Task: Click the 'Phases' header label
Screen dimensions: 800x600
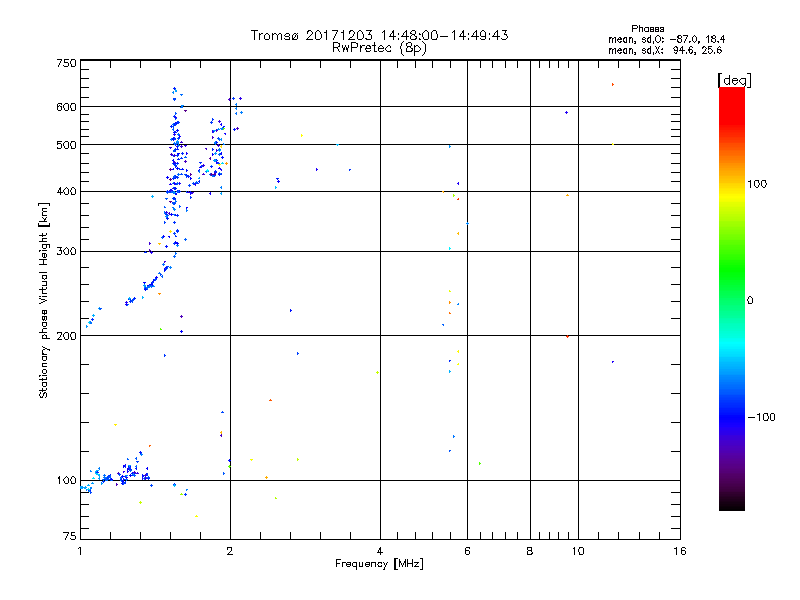Action: [x=647, y=29]
